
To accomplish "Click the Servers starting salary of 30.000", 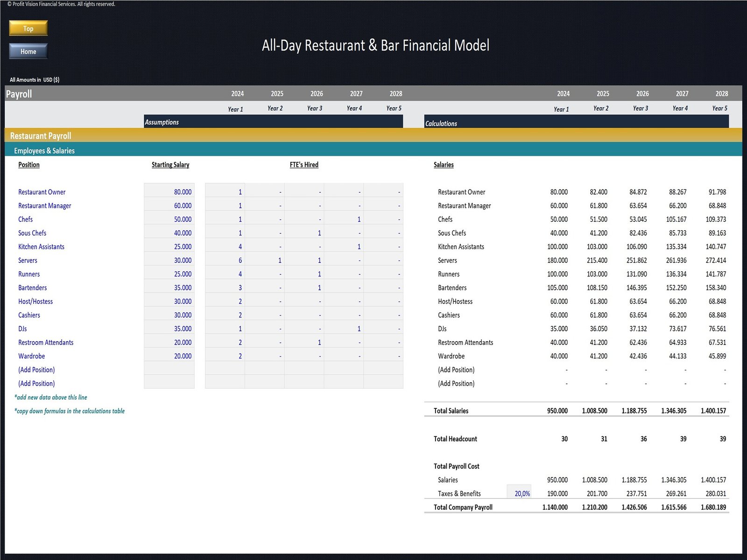I will [177, 260].
